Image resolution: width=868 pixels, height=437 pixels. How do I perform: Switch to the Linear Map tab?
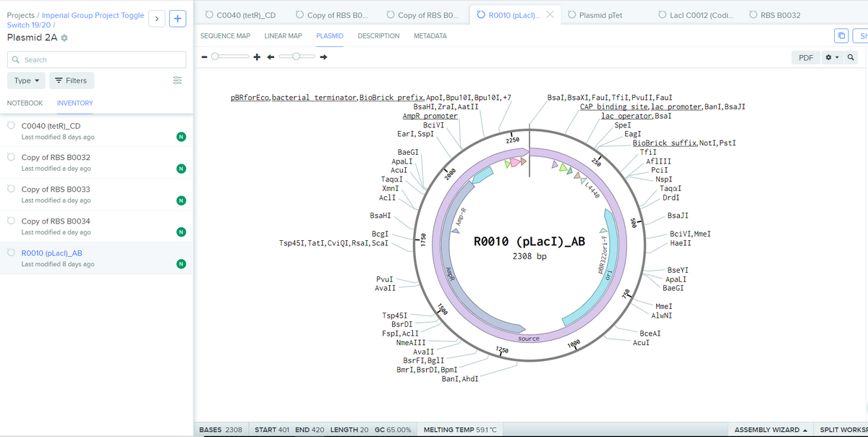pos(283,35)
